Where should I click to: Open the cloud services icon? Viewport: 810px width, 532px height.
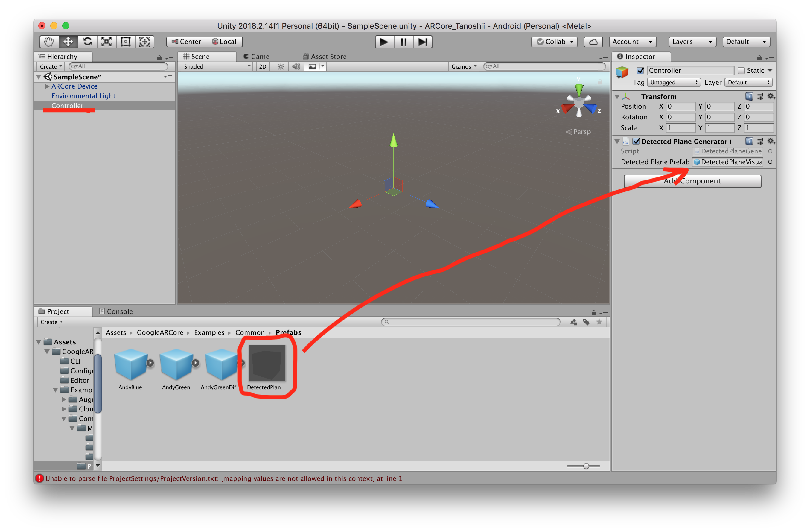click(593, 42)
